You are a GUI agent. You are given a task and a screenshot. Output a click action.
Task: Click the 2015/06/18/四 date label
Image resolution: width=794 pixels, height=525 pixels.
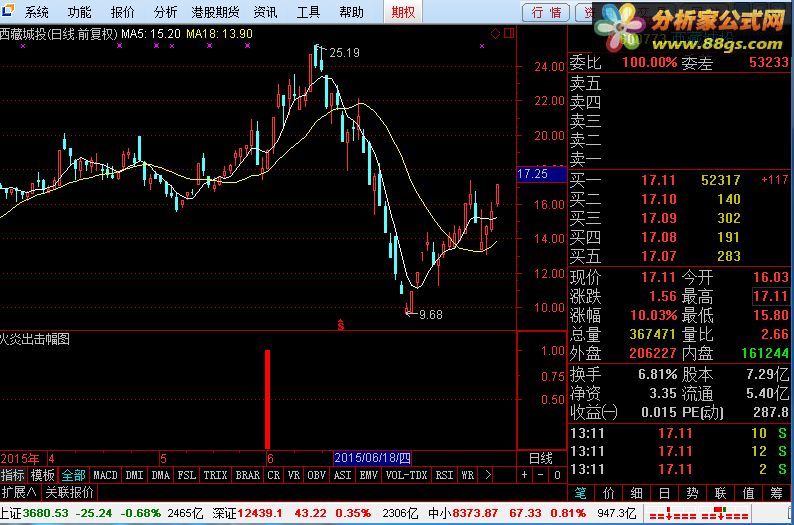372,458
